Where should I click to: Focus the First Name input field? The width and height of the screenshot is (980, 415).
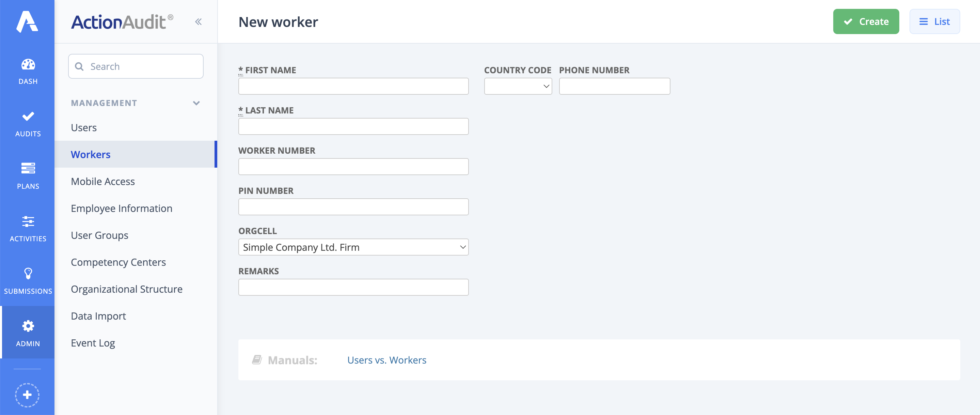point(353,86)
